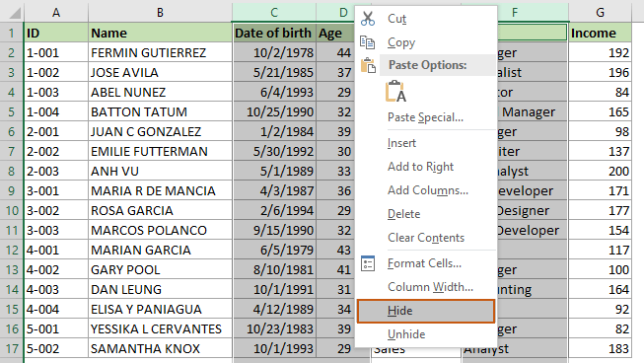The image size is (644, 363).
Task: Click income value 200
Action: [600, 171]
